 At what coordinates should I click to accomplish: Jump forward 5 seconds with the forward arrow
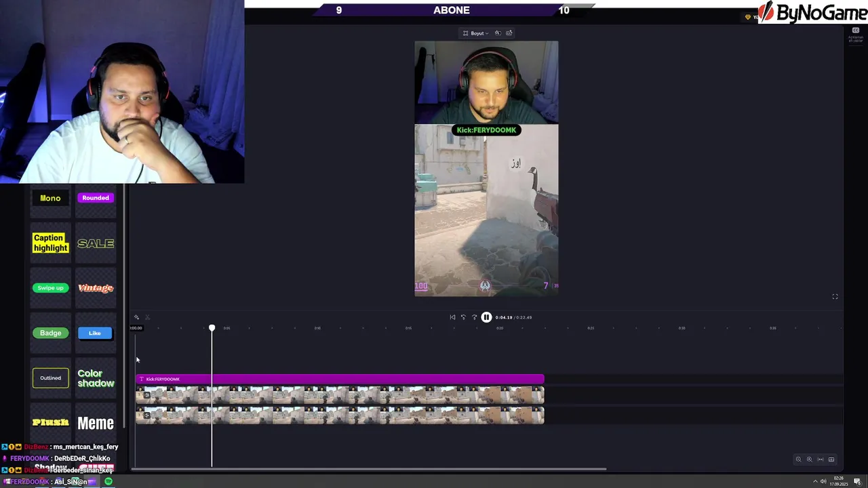(x=474, y=317)
